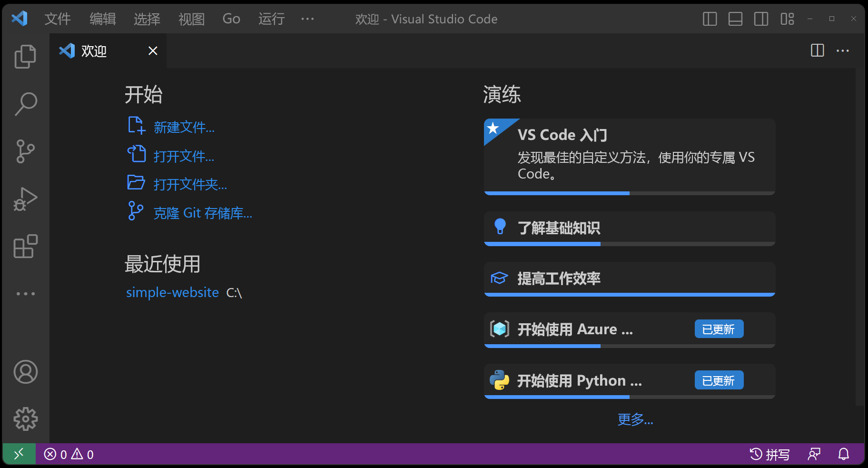Open the Search view in activity bar
868x468 pixels.
point(25,104)
